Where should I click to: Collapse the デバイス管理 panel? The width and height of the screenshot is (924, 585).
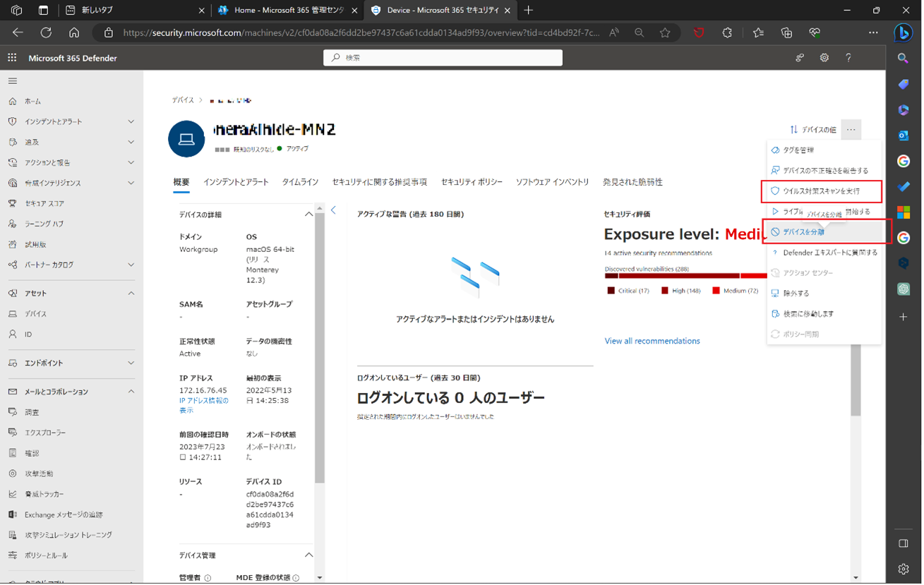pyautogui.click(x=308, y=555)
